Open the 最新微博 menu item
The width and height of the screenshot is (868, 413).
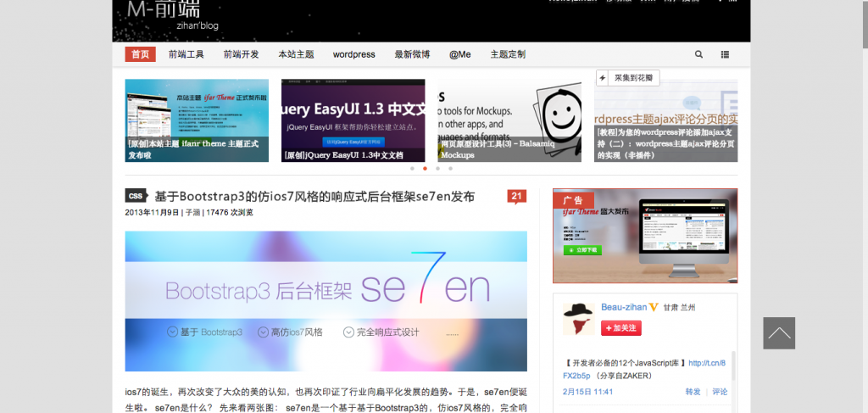[412, 54]
